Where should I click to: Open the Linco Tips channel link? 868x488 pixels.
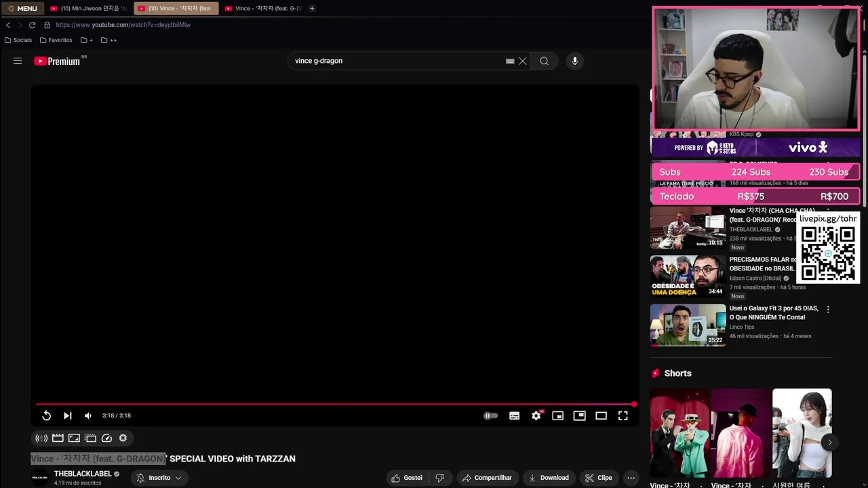coord(742,327)
